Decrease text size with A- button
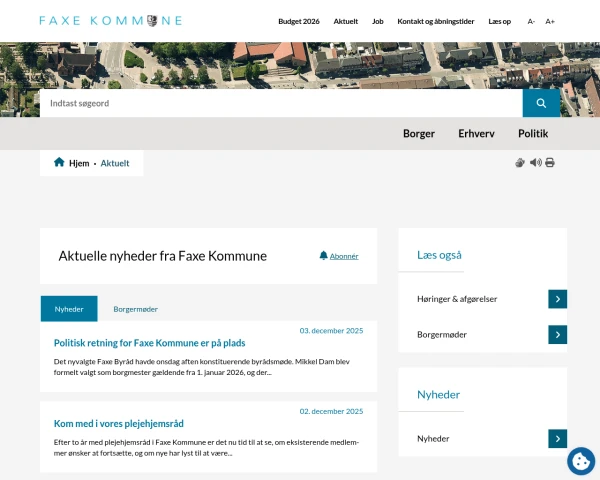Viewport: 600px width, 480px height. pyautogui.click(x=531, y=21)
